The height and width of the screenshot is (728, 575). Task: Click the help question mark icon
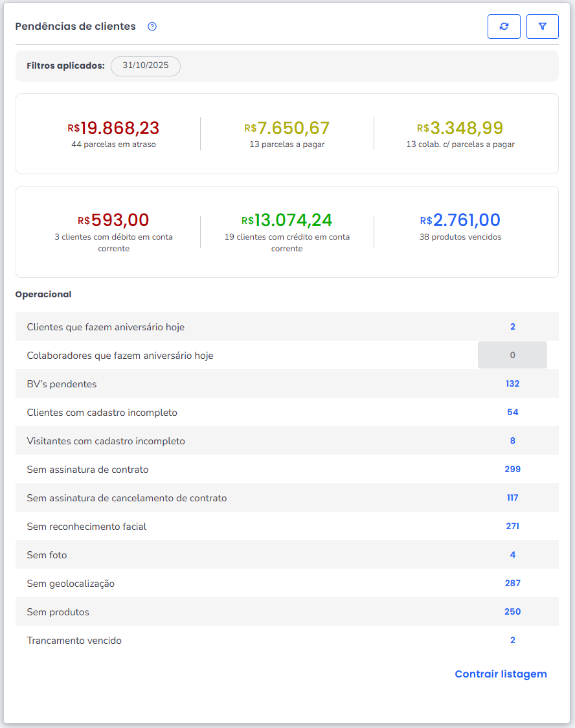pyautogui.click(x=152, y=27)
